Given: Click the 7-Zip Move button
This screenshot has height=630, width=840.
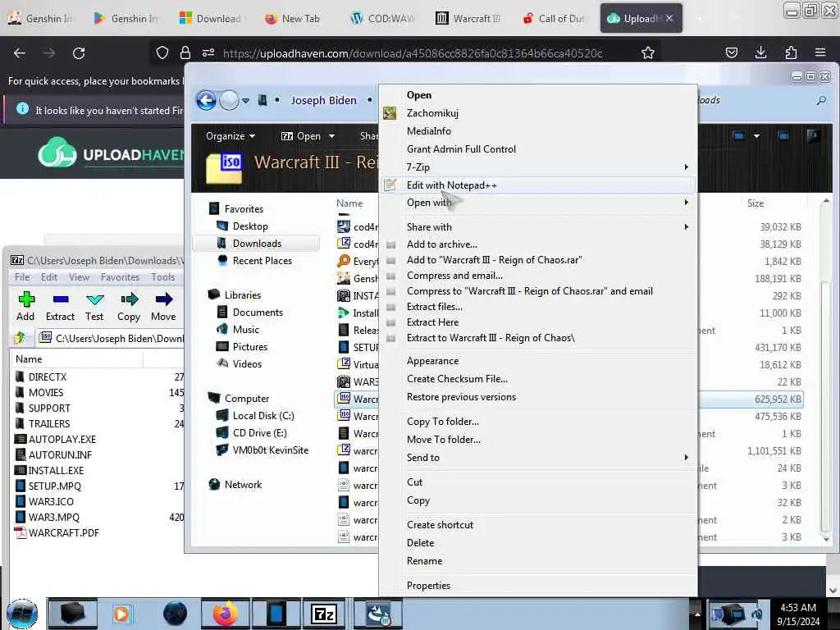Looking at the screenshot, I should (163, 307).
